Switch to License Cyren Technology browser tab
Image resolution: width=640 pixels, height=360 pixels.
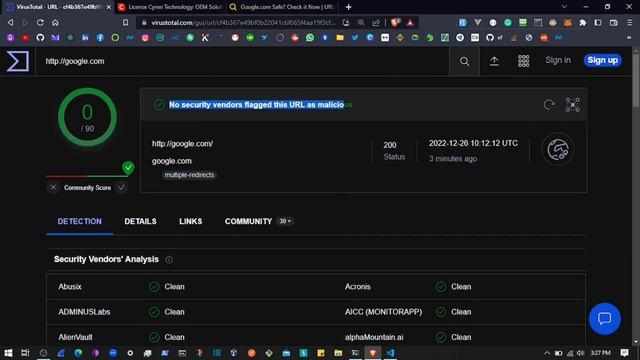click(x=169, y=7)
